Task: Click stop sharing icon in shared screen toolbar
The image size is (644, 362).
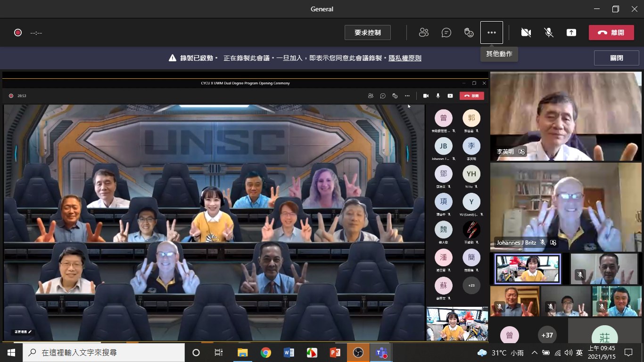Action: pos(450,96)
